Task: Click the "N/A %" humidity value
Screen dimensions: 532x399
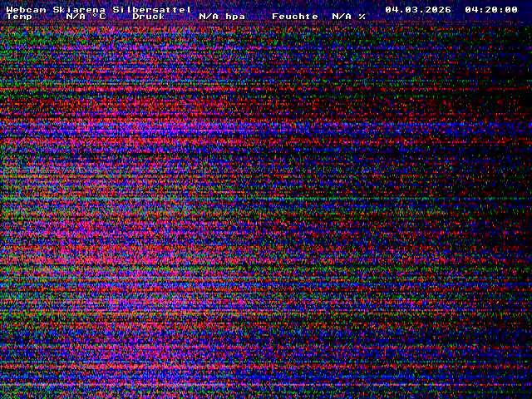Action: 349,17
